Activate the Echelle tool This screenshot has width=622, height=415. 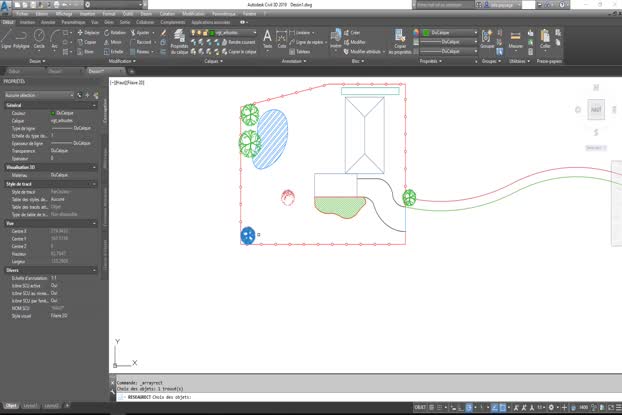[114, 52]
